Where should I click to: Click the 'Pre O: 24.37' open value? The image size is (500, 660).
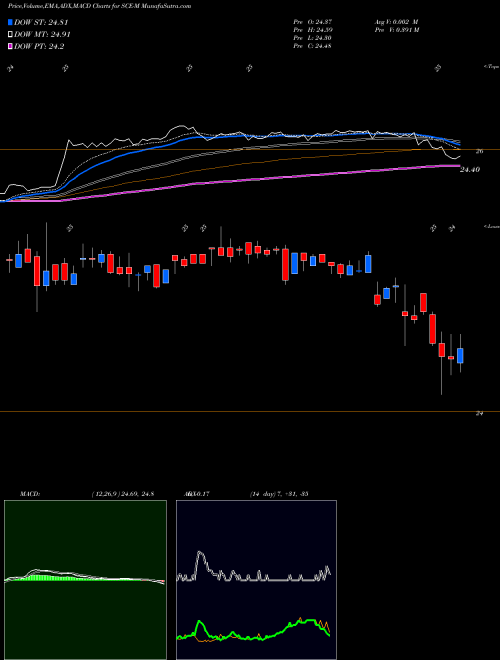(x=313, y=21)
